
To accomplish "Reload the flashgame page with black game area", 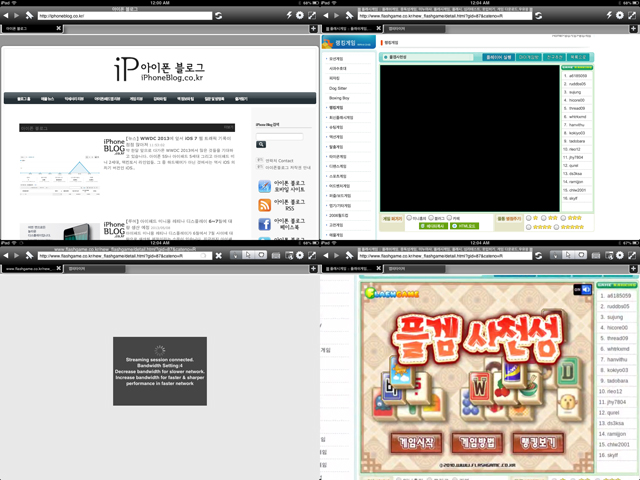I will pos(539,16).
